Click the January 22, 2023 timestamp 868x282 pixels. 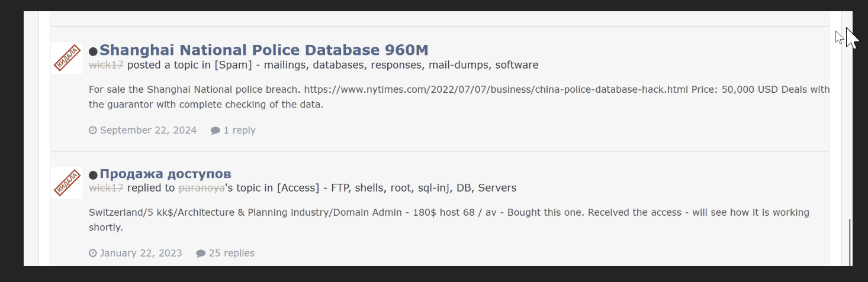click(141, 253)
